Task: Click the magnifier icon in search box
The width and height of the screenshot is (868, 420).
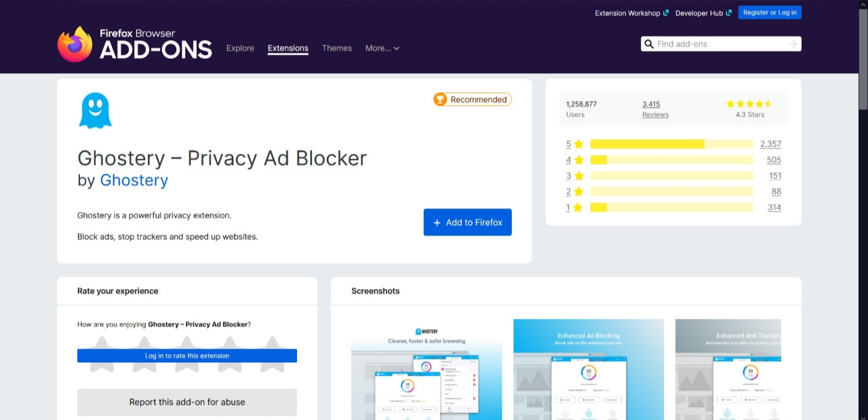Action: pos(649,44)
